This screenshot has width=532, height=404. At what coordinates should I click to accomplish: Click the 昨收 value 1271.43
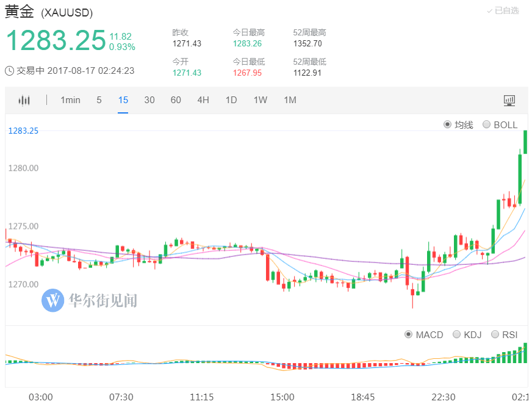(187, 43)
